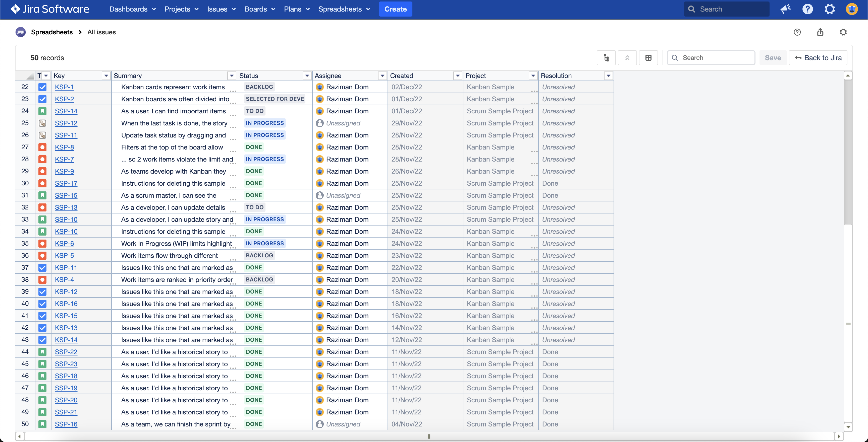Click the user profile avatar in navbar
The height and width of the screenshot is (442, 868).
[851, 9]
